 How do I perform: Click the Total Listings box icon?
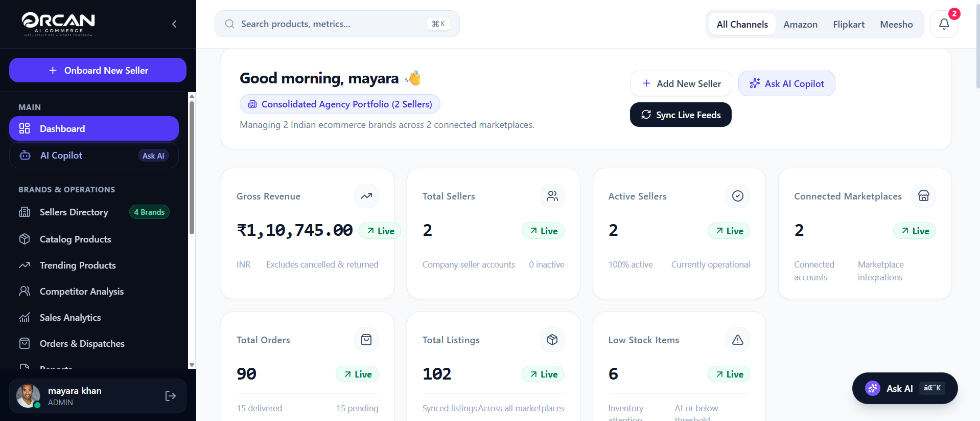tap(552, 340)
